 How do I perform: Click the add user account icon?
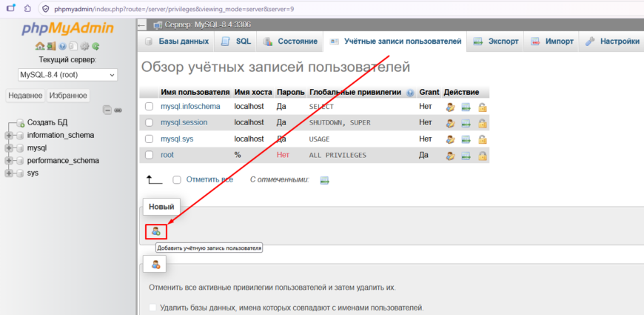[155, 231]
